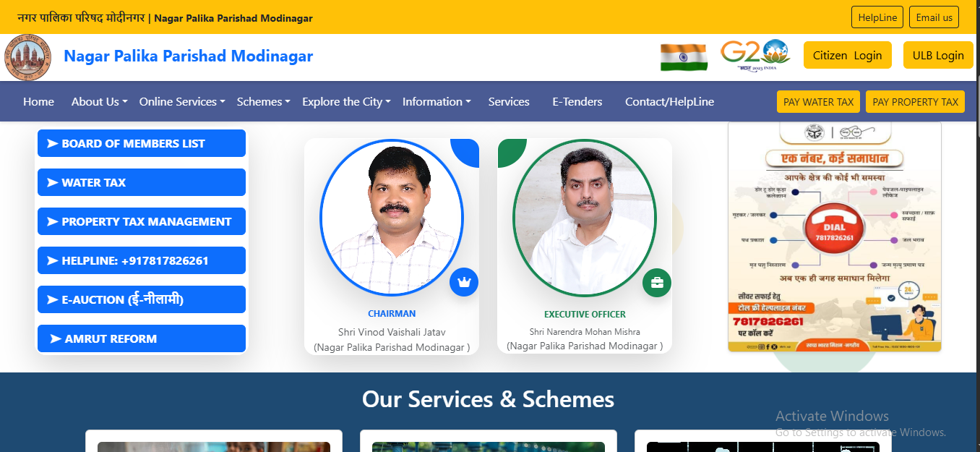Click the Nagar Palika Parishad emblem logo

28,57
